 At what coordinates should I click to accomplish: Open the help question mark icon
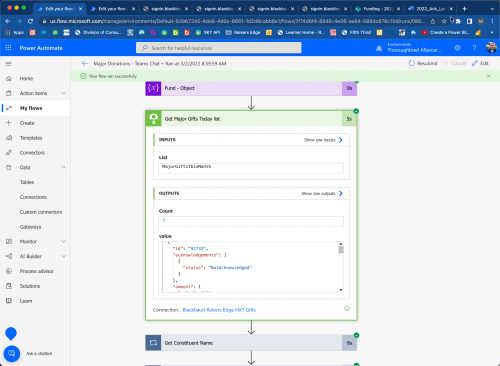474,48
